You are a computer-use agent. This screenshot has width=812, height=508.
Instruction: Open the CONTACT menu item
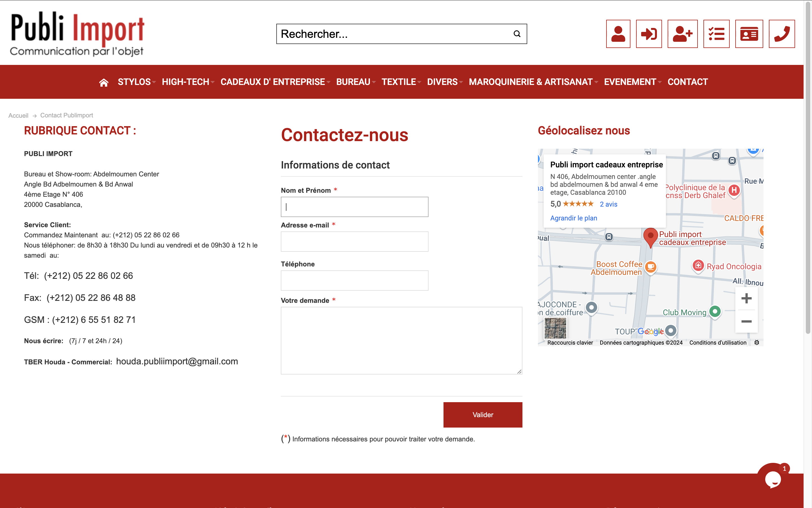click(x=687, y=82)
